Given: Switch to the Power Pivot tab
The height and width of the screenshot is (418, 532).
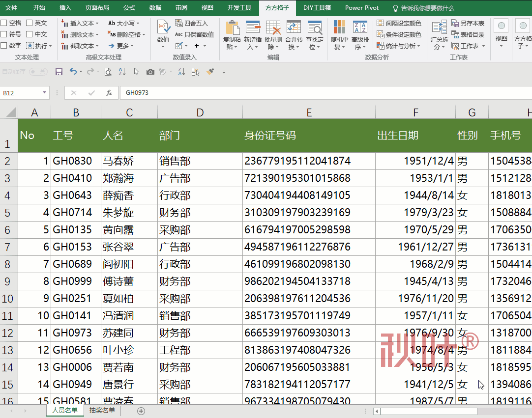Looking at the screenshot, I should (x=362, y=7).
